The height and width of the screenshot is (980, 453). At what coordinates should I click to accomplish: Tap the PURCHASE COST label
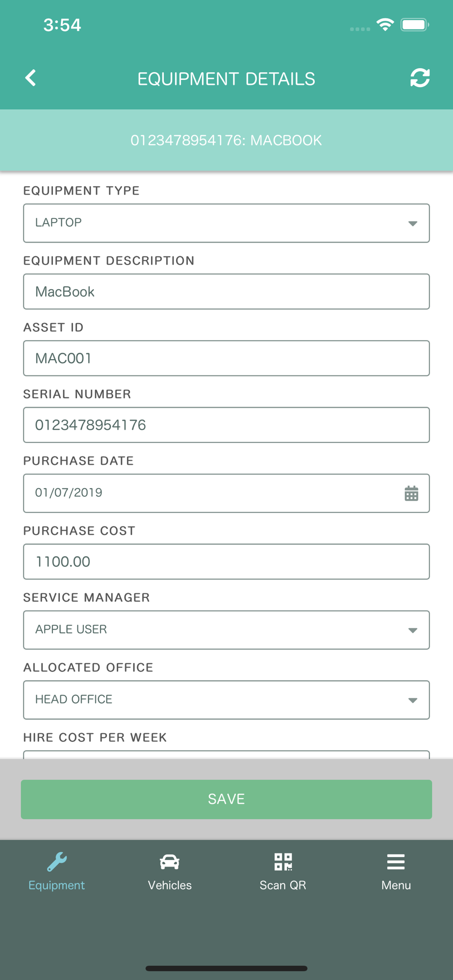click(x=79, y=531)
